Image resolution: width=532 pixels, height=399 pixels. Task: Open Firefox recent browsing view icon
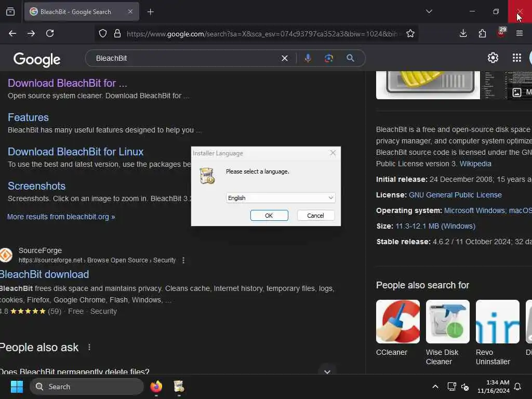(x=10, y=11)
